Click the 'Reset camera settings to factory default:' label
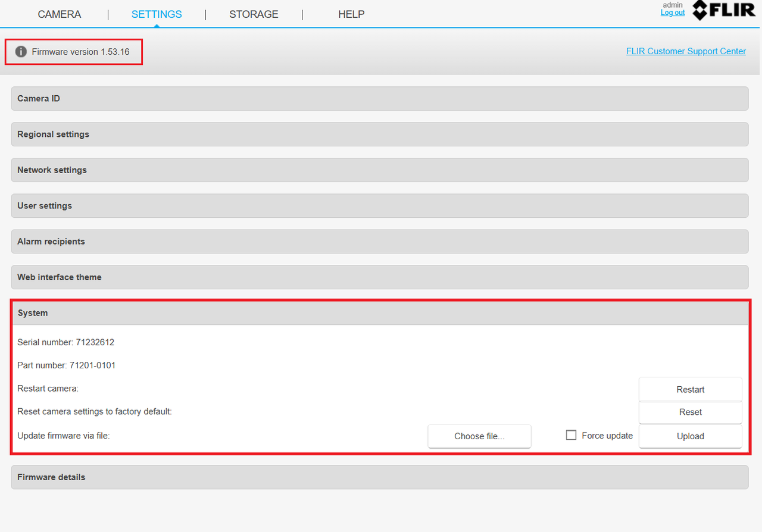Viewport: 762px width, 532px height. click(x=95, y=411)
